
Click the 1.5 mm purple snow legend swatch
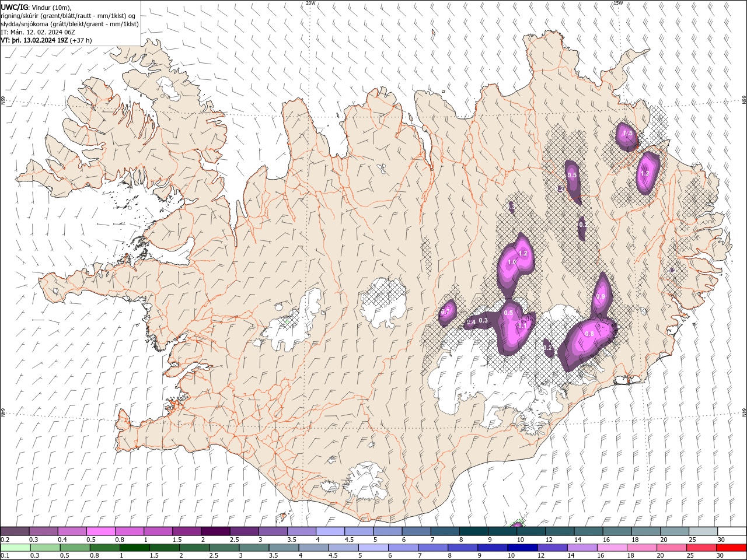(x=187, y=531)
